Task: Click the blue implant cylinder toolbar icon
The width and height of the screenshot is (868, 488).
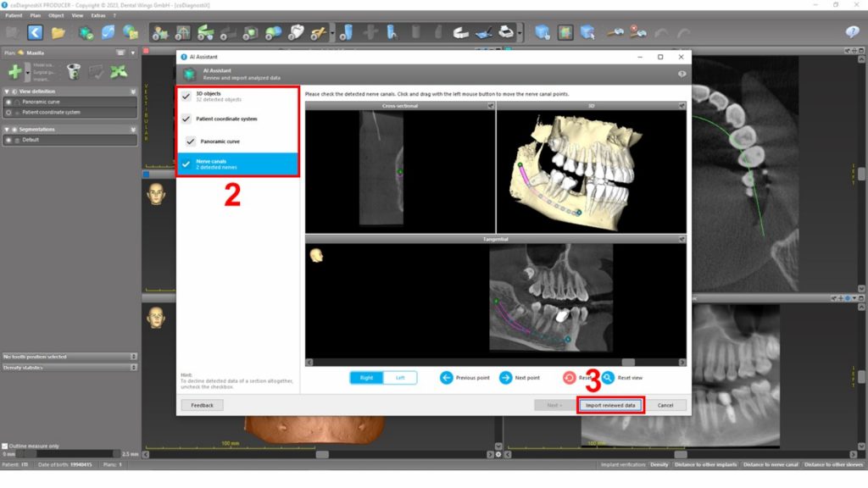Action: (x=347, y=33)
